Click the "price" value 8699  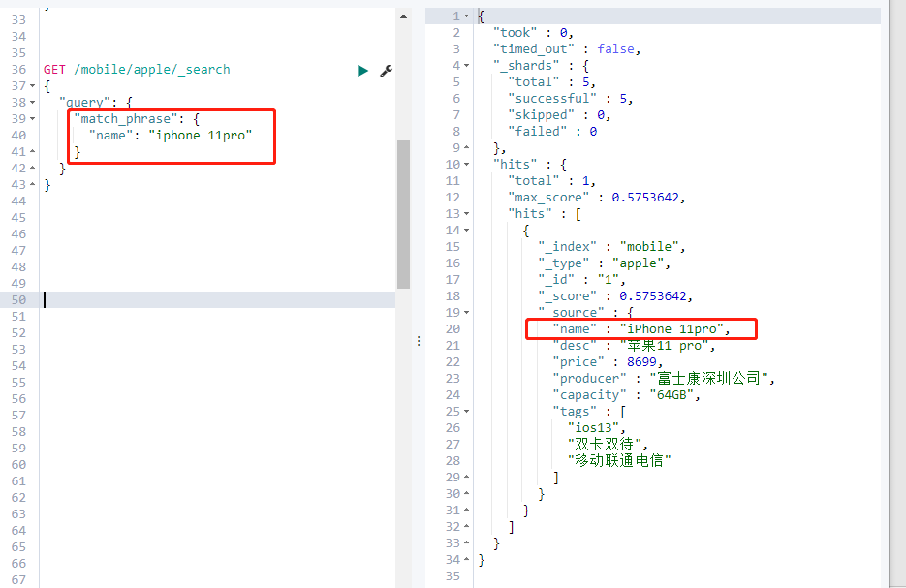pos(641,362)
